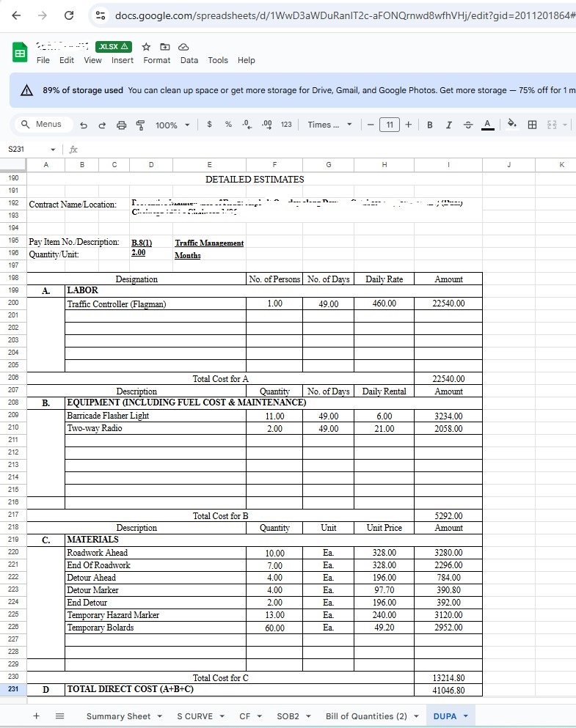
Task: Open Google Sheets home icon
Action: pos(20,52)
